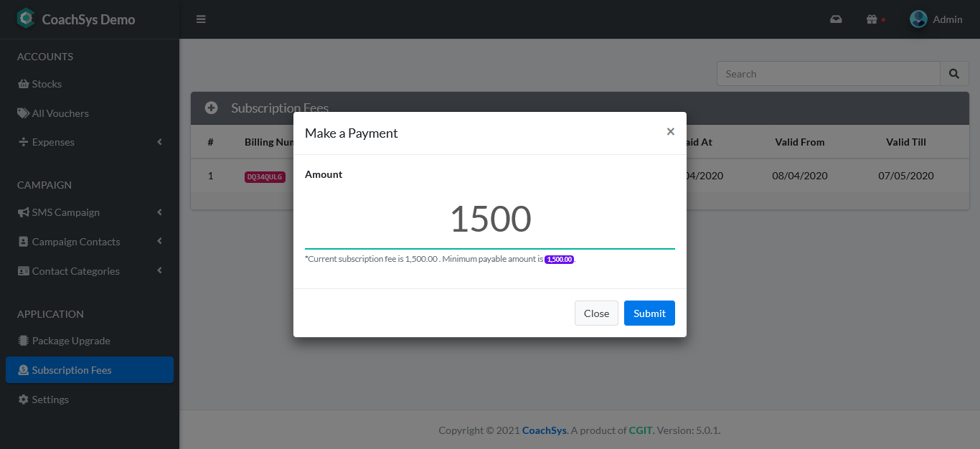
Task: Click the CoachSys logo icon
Action: coord(26,19)
